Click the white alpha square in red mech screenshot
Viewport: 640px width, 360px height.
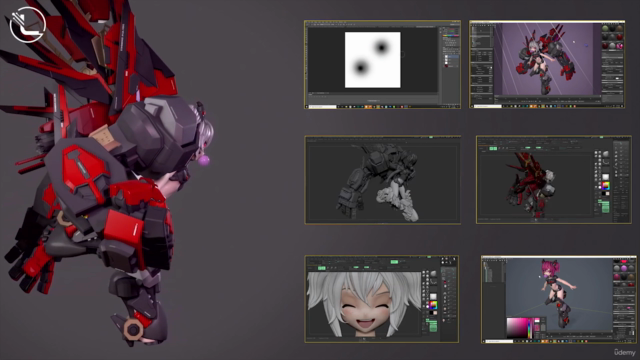pos(606,177)
